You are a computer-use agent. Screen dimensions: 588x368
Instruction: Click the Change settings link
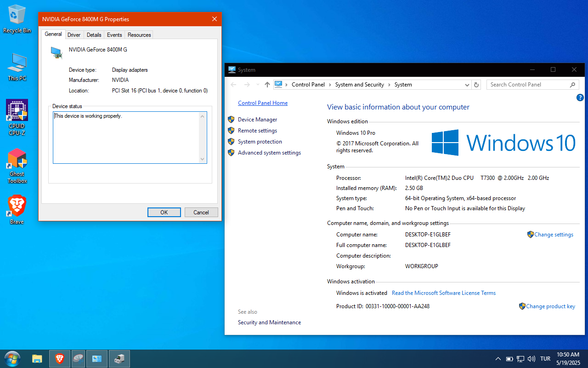pyautogui.click(x=554, y=235)
